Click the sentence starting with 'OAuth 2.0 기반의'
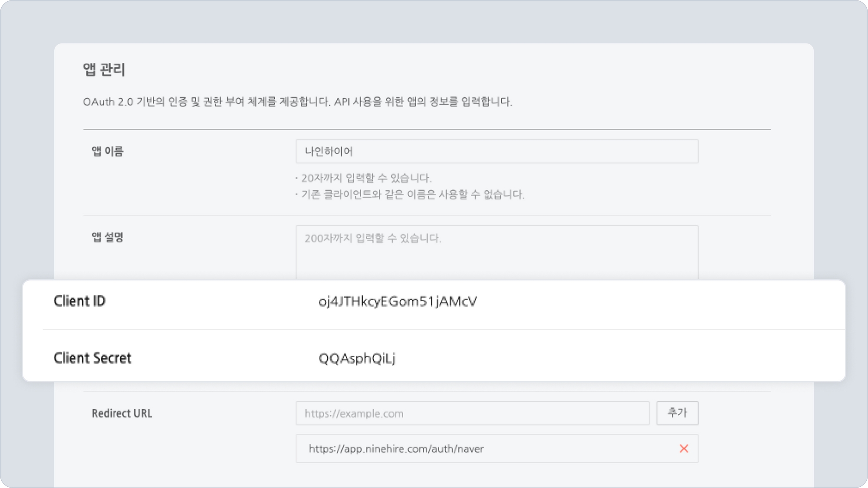Image resolution: width=868 pixels, height=488 pixels. [207, 102]
